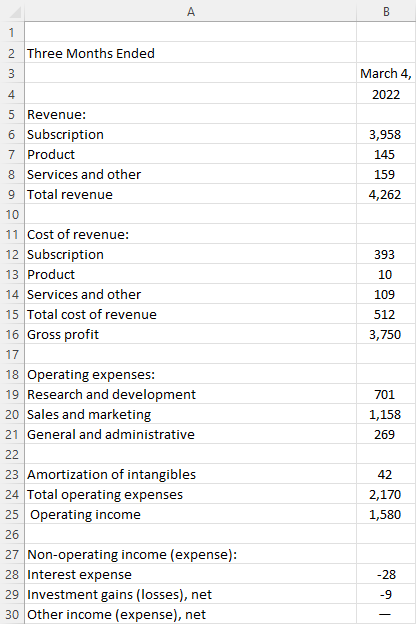The width and height of the screenshot is (416, 624).
Task: Click row 16 header
Action: (12, 334)
